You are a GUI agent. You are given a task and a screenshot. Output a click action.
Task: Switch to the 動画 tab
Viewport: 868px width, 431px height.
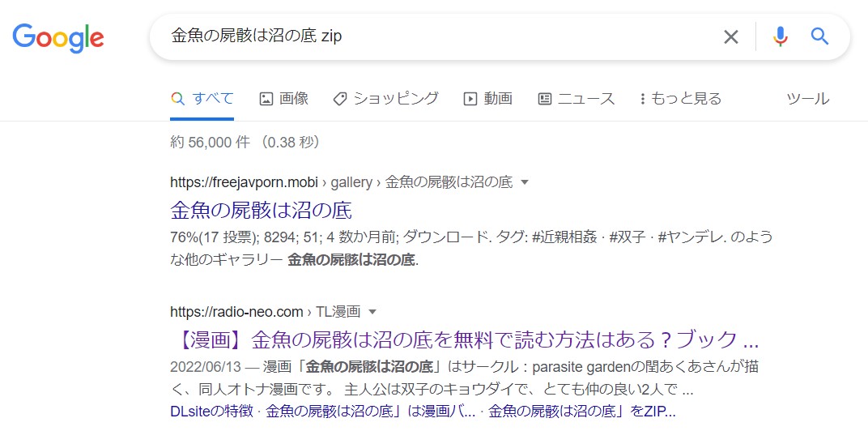pos(487,99)
